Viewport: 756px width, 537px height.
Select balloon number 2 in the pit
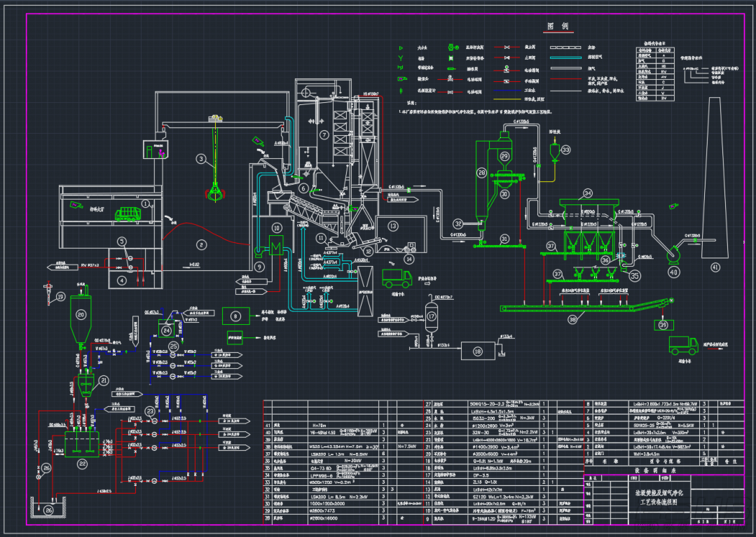click(202, 244)
